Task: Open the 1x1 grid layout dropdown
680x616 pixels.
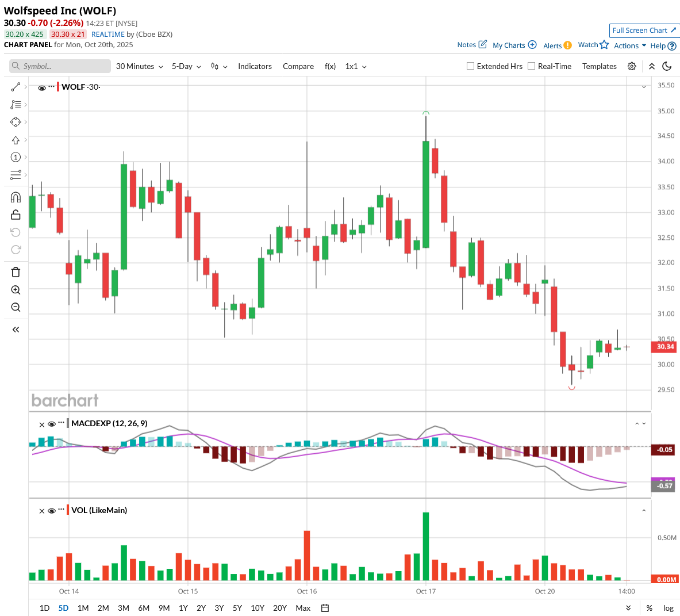Action: tap(356, 66)
